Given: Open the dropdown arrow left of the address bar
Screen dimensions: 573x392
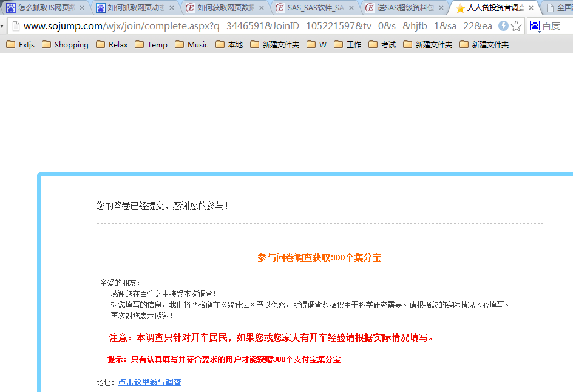Looking at the screenshot, I should [x=2, y=26].
